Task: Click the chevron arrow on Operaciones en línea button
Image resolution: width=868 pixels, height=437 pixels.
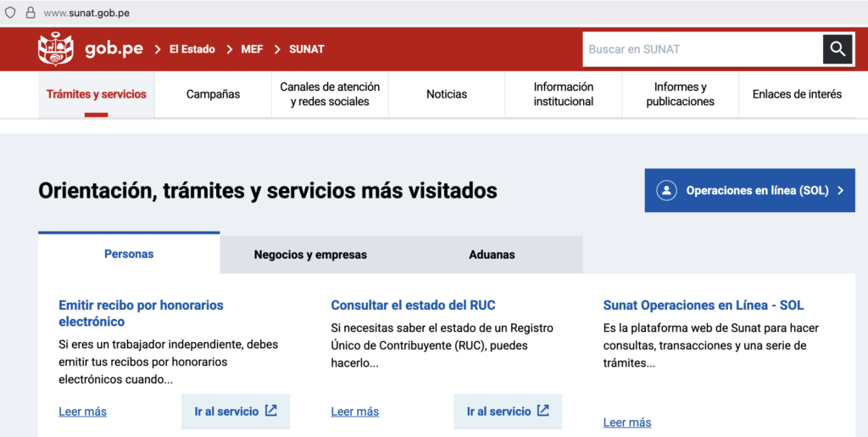Action: pos(840,191)
